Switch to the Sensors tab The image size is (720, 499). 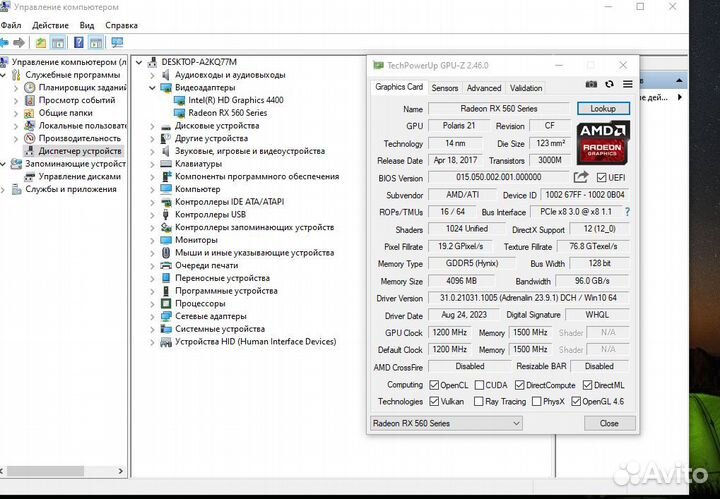(444, 88)
